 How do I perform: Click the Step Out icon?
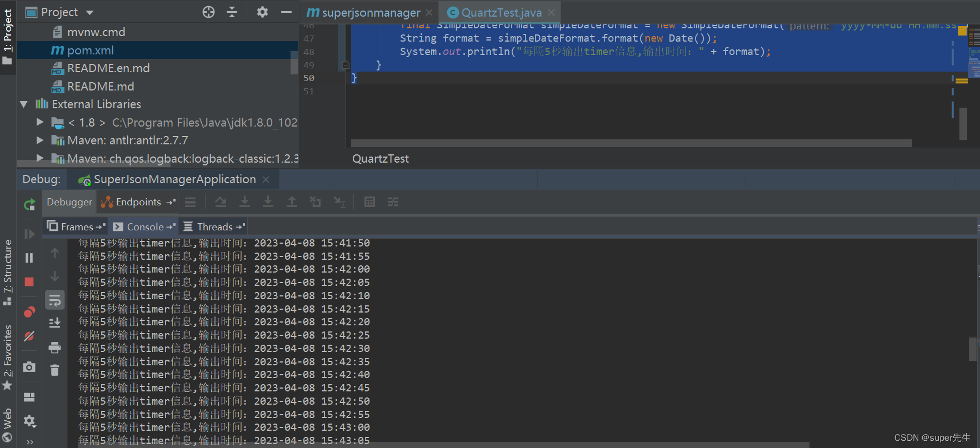(x=292, y=202)
